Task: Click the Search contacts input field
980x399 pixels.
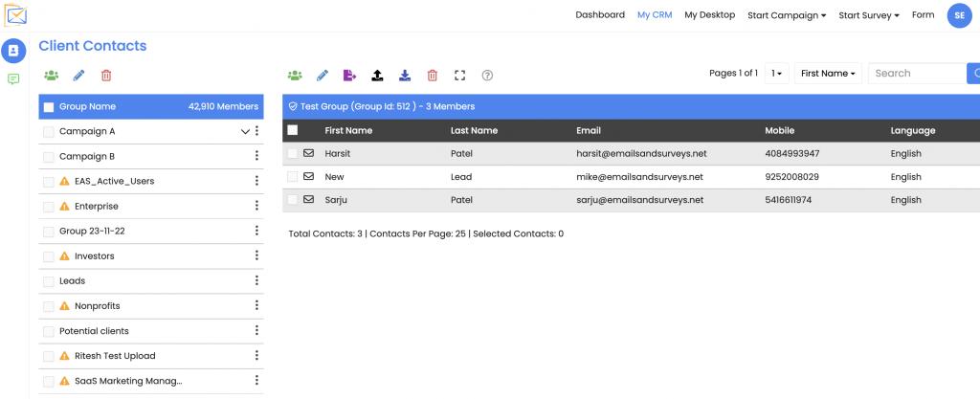Action: click(x=916, y=74)
